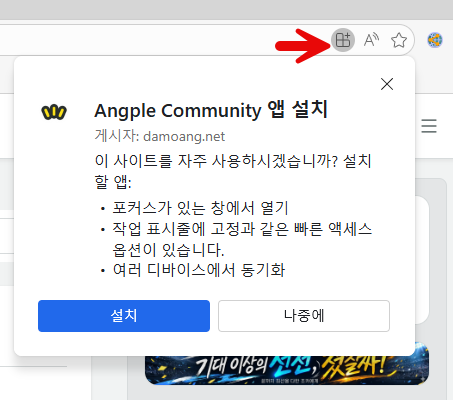Click the gray tab strip above address bar
Viewport: 453px width, 400px height.
(226, 10)
